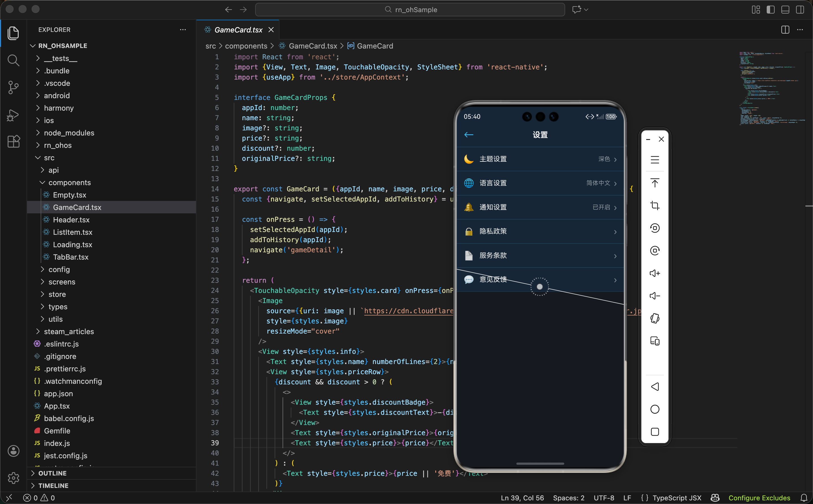Viewport: 813px width, 504px height.
Task: Click emulator volume up button
Action: tap(655, 273)
